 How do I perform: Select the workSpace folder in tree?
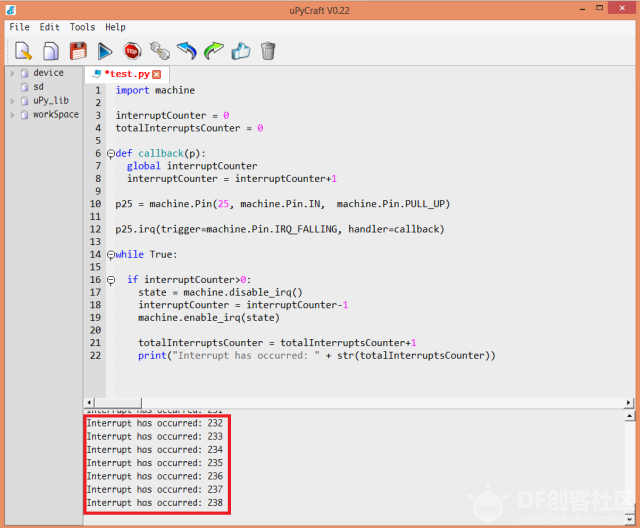click(56, 115)
